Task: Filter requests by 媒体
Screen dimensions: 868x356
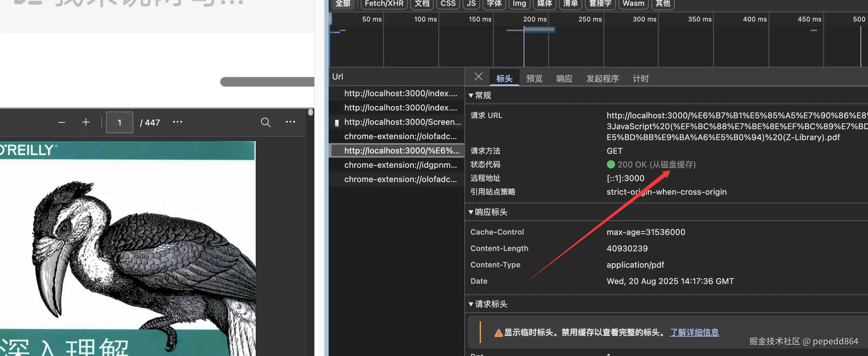Action: tap(545, 4)
